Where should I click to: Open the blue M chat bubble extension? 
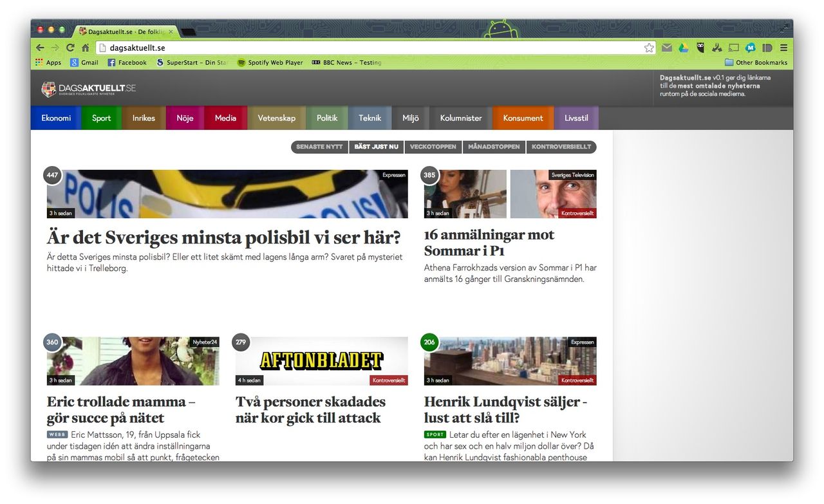(x=751, y=48)
